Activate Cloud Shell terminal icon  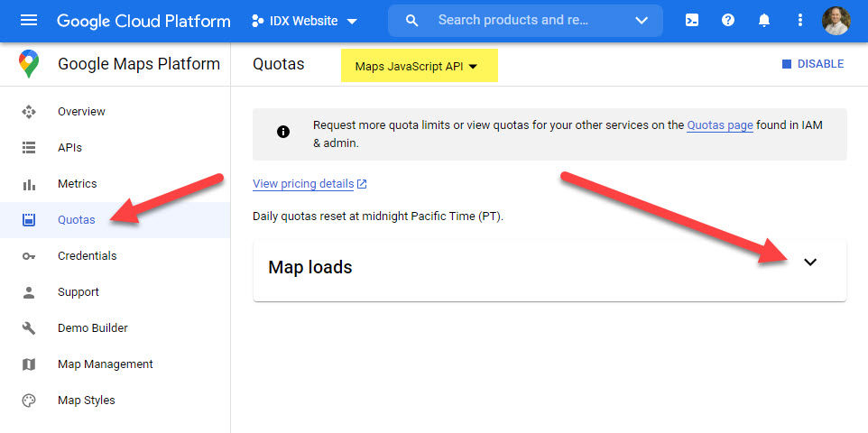(691, 21)
